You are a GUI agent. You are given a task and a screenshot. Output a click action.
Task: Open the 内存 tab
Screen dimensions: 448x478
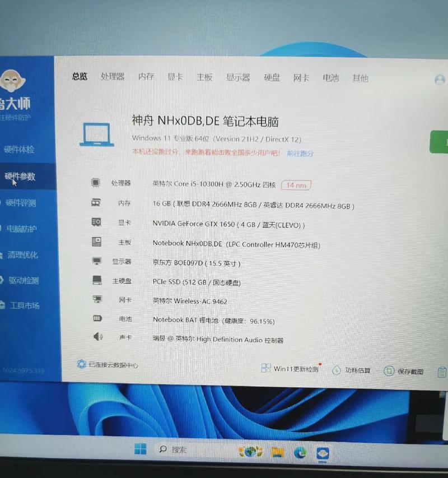[146, 76]
